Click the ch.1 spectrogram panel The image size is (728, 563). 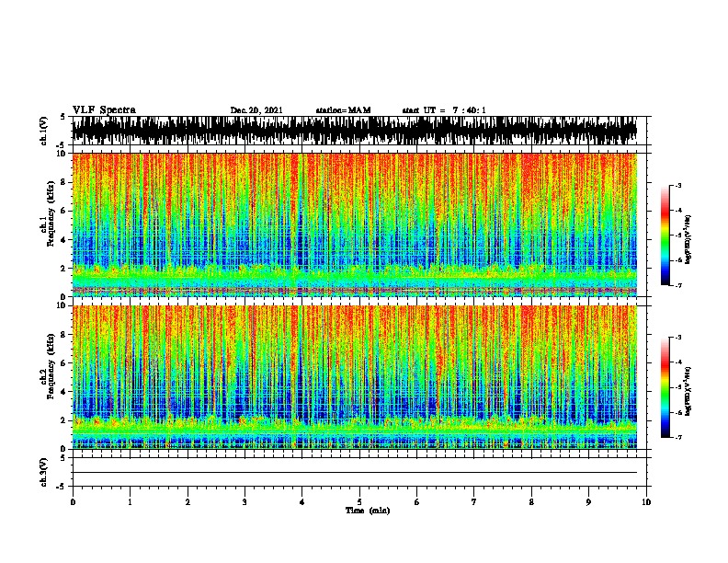(x=355, y=224)
